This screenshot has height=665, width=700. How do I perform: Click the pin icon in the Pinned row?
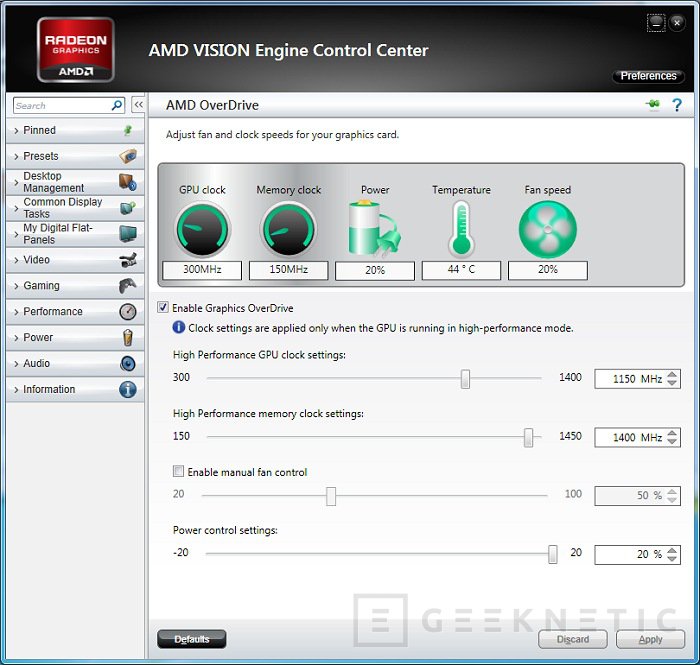128,130
